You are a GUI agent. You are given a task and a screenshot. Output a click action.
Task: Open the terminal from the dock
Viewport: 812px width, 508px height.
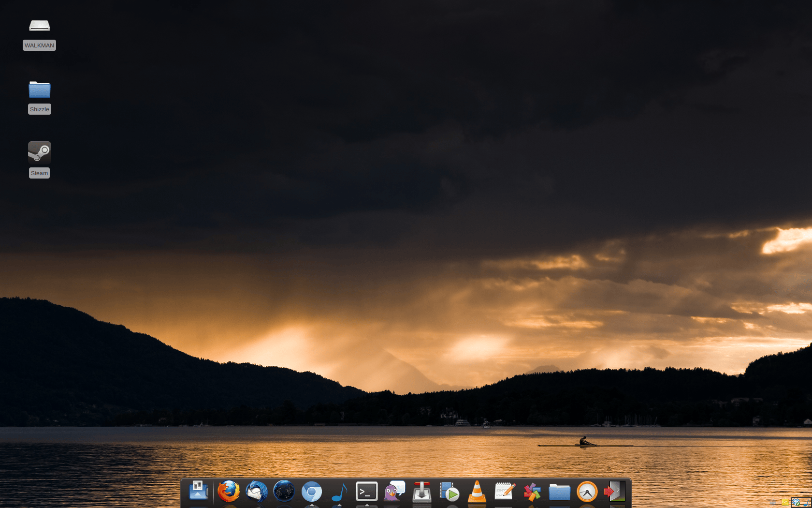[366, 492]
